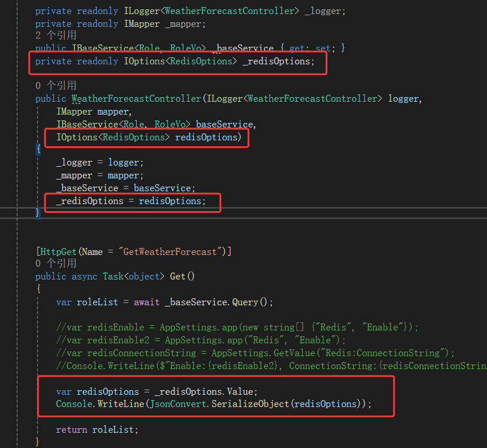
Task: Click _redisOptions in the "_redisOptions = redisOptions;" assignment
Action: [x=90, y=201]
